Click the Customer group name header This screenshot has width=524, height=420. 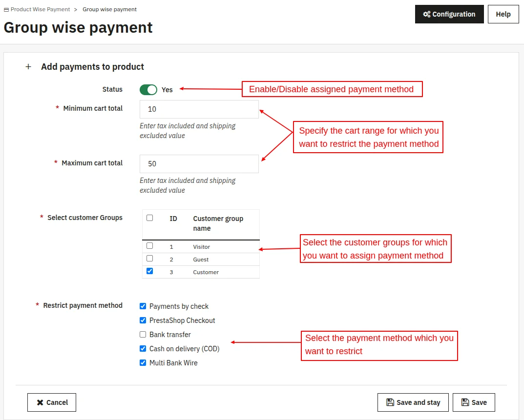coord(218,224)
